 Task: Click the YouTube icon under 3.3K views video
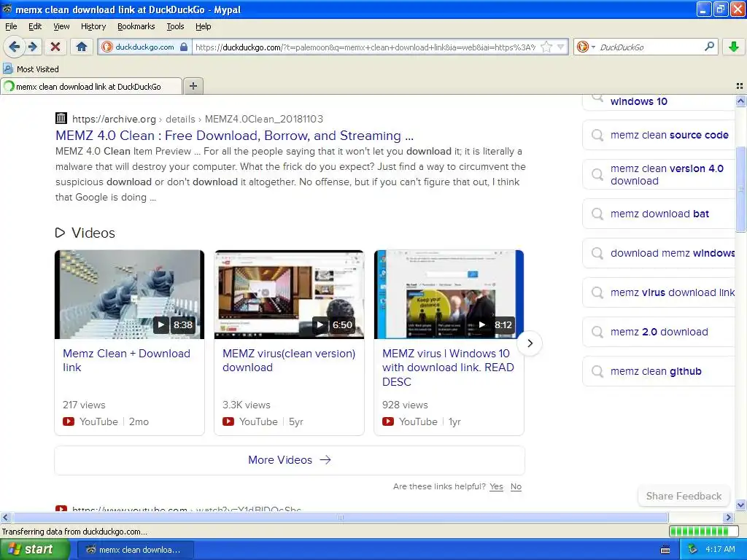(228, 421)
